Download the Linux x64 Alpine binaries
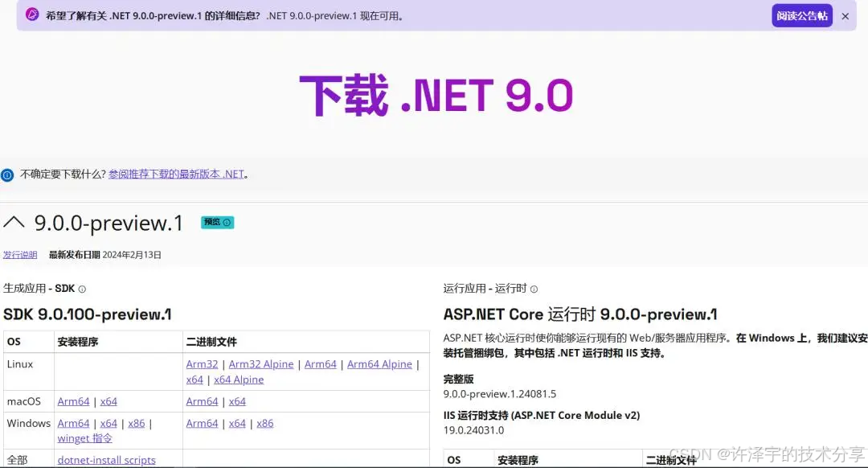This screenshot has width=868, height=468. (x=239, y=380)
